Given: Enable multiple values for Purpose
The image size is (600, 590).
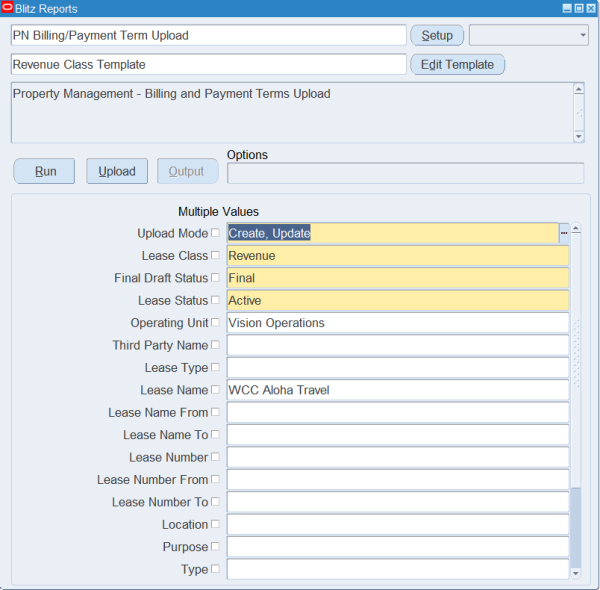Looking at the screenshot, I should 215,546.
